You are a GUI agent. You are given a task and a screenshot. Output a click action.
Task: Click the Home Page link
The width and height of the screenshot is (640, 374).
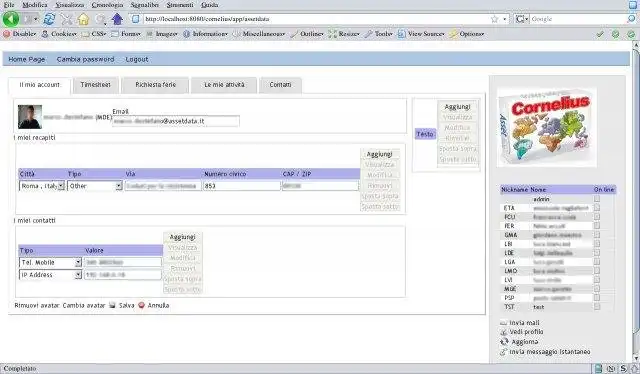point(27,59)
